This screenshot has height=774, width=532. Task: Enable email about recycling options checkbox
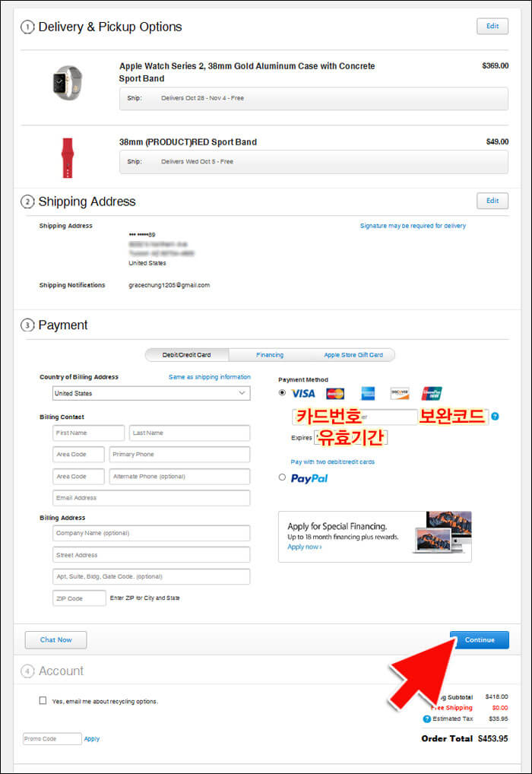[43, 700]
